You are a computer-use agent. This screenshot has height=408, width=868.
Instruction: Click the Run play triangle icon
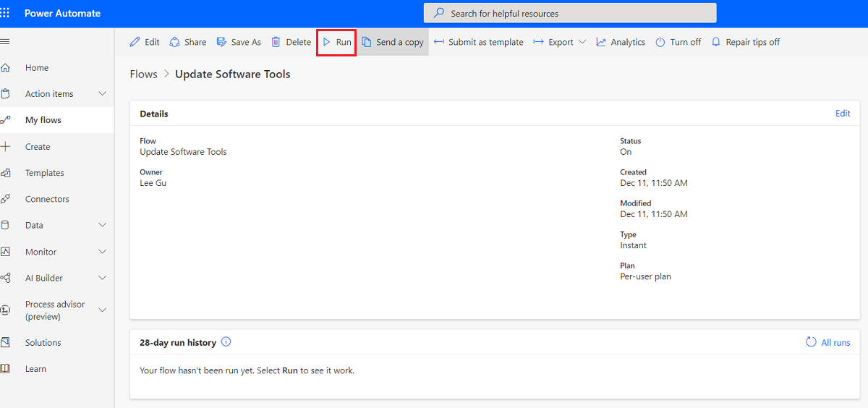(327, 42)
